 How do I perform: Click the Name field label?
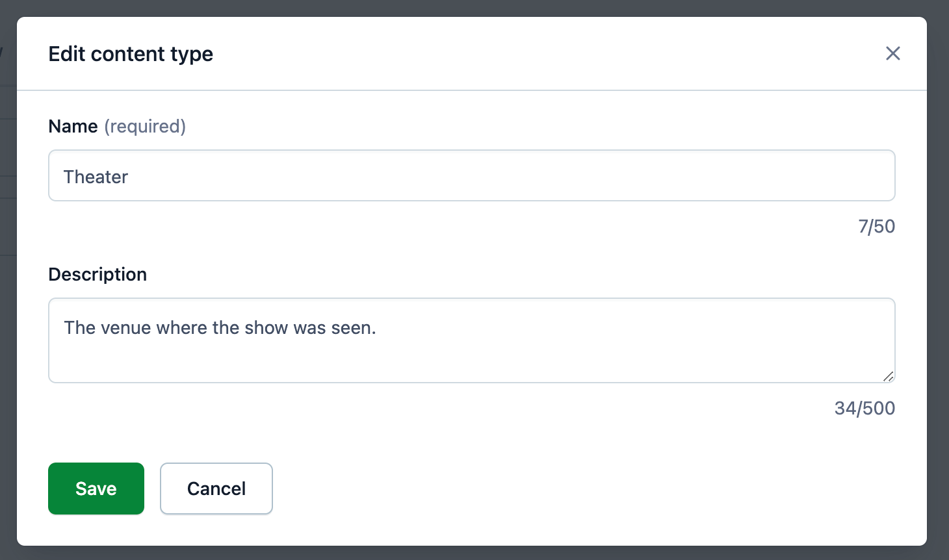point(73,126)
